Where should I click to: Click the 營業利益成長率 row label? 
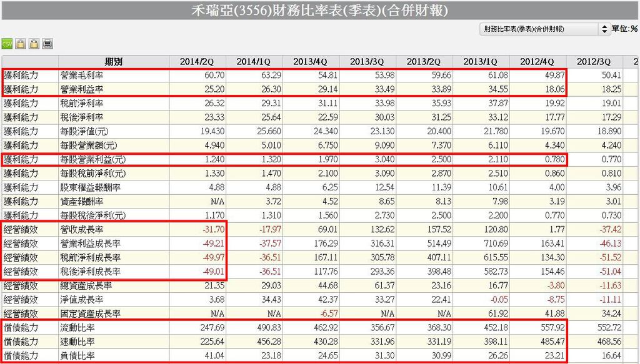point(91,243)
